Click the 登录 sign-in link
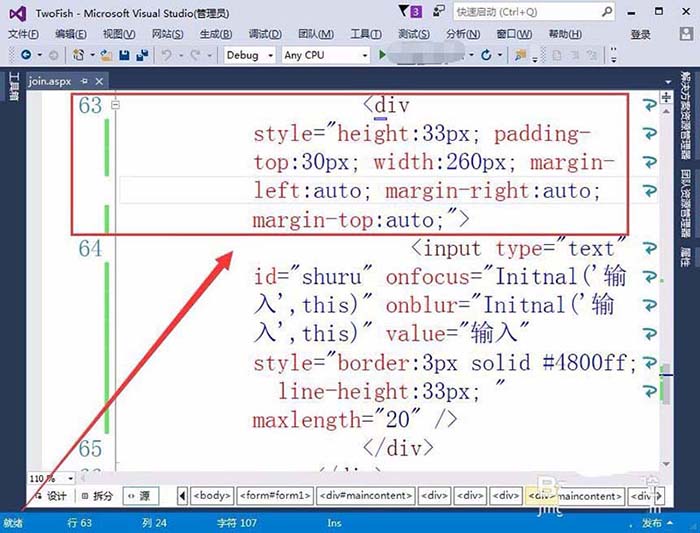This screenshot has width=700, height=533. (x=640, y=34)
